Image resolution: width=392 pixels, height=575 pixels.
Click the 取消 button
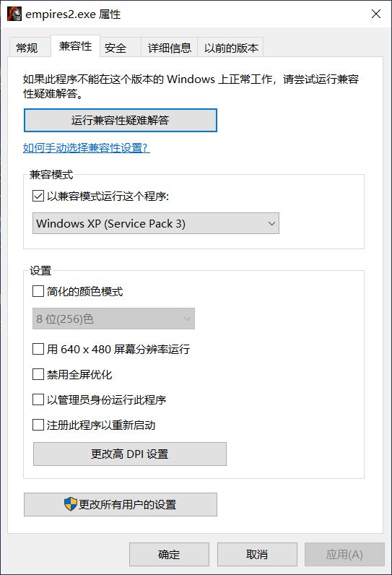(257, 554)
